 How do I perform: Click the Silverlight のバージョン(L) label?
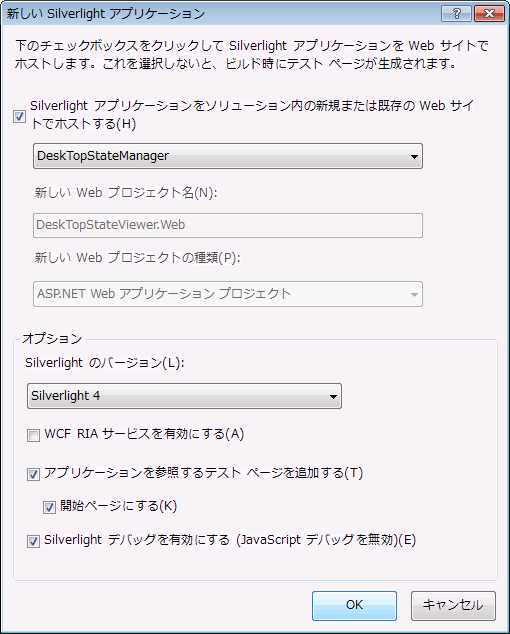[105, 363]
